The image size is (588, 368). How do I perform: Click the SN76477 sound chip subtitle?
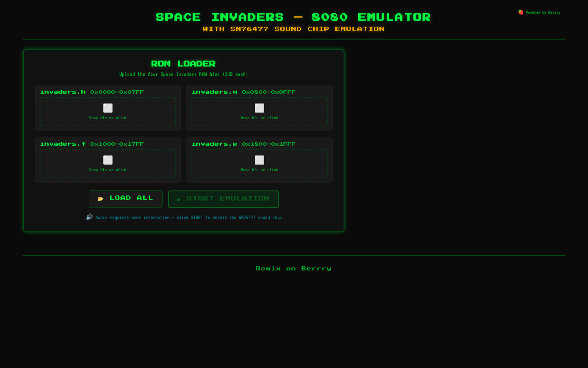point(293,29)
